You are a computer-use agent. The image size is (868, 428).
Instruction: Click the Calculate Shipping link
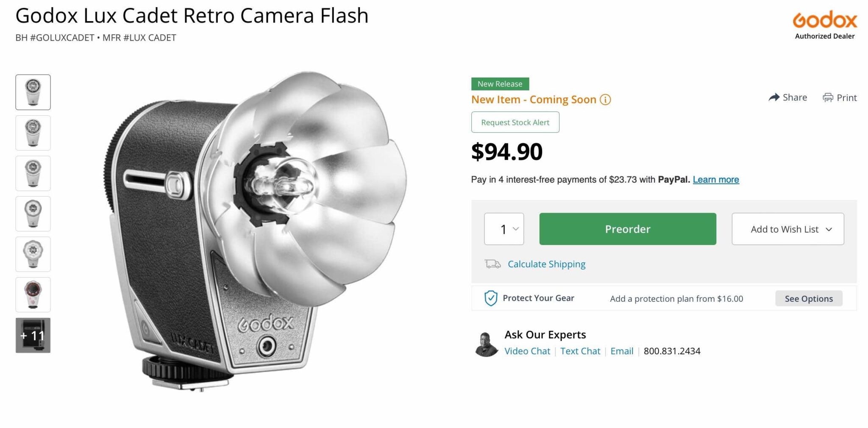546,264
